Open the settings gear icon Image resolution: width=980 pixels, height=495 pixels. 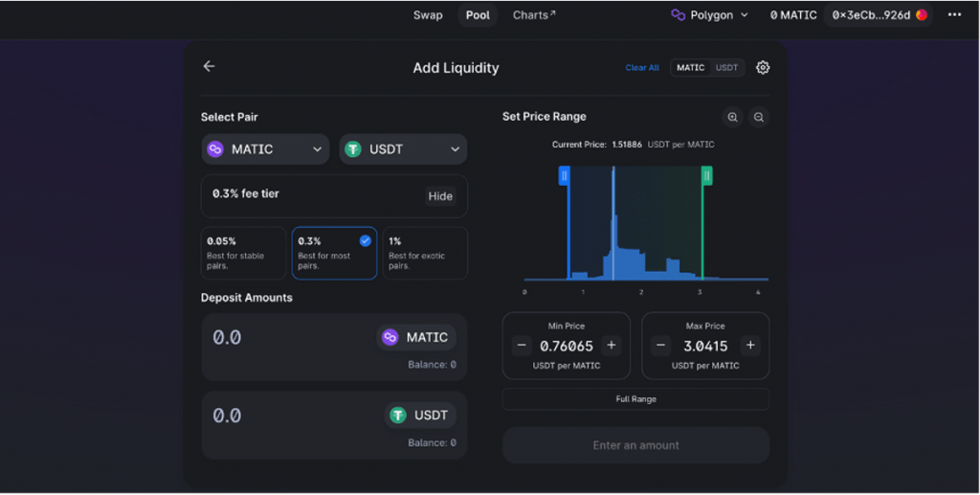[763, 68]
